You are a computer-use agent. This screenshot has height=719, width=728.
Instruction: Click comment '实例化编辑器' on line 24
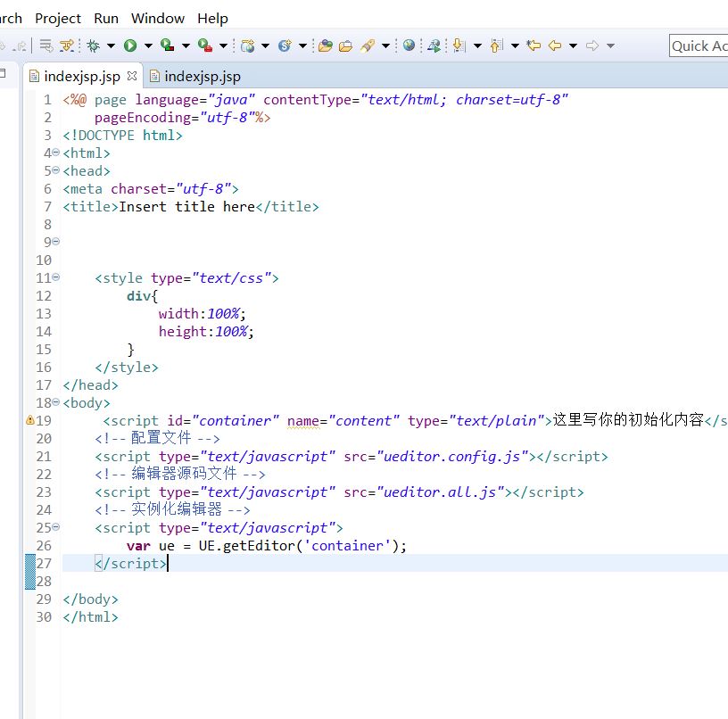click(177, 509)
